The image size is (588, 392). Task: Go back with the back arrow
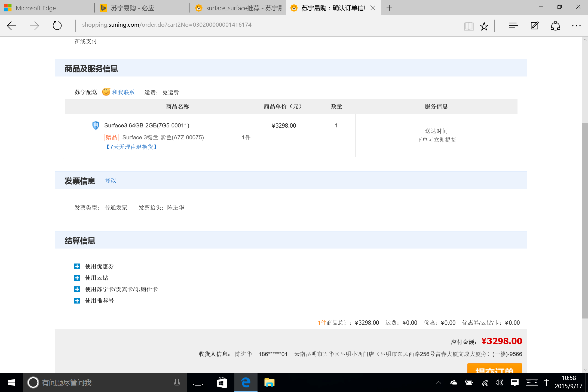coord(12,26)
